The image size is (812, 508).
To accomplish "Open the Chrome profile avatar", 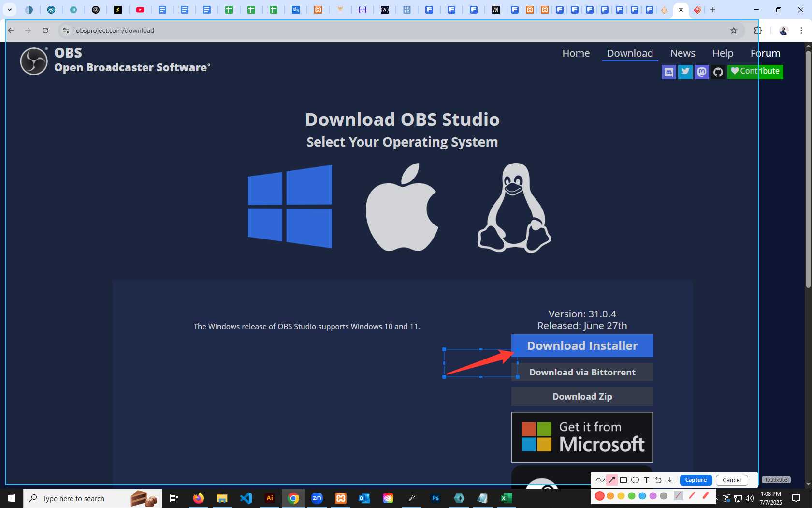I will 783,30.
